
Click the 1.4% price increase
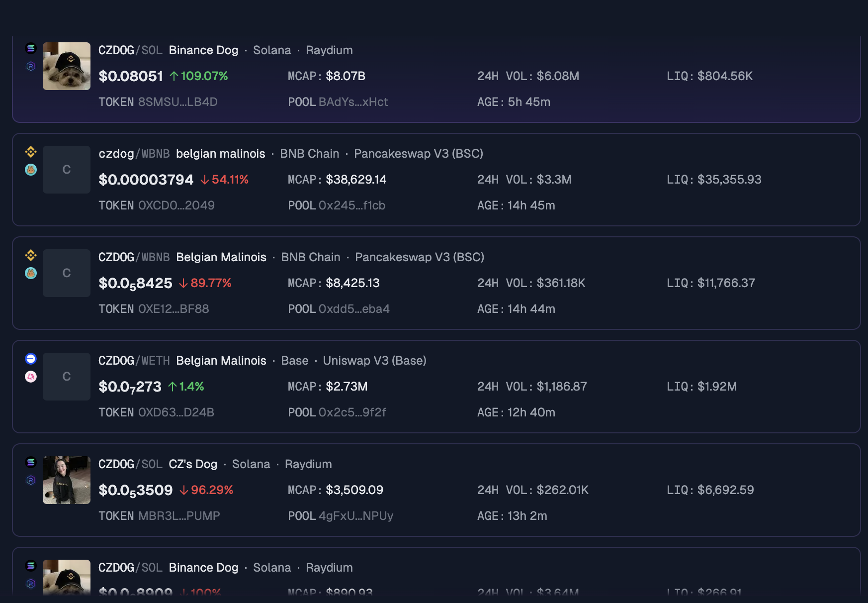click(186, 387)
